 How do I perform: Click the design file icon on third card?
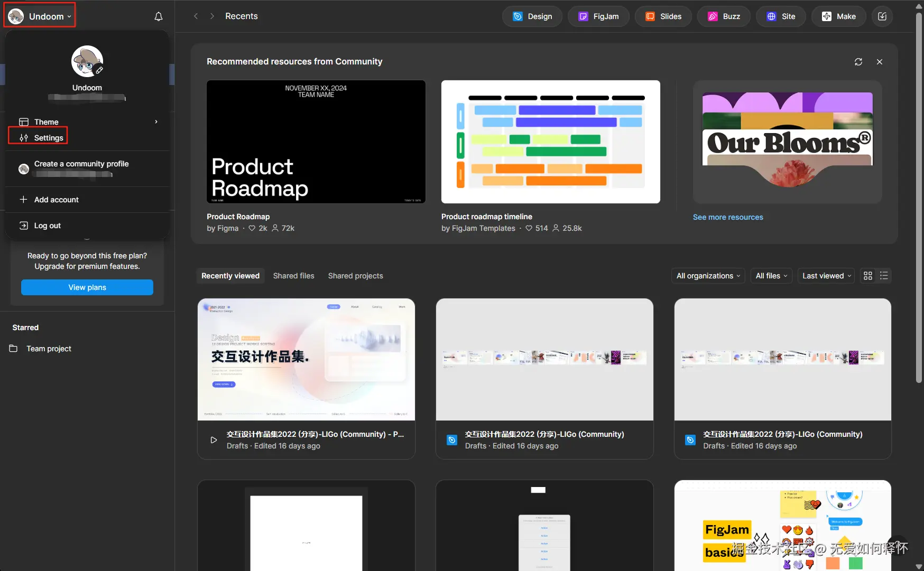click(690, 440)
